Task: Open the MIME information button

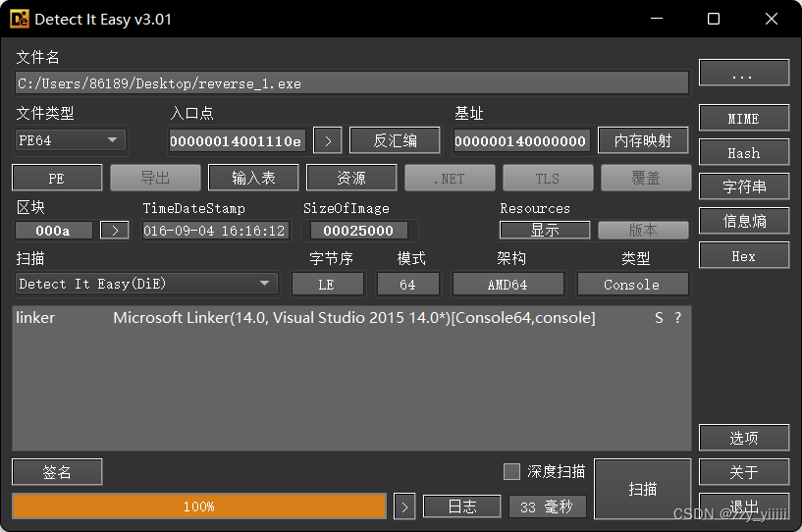Action: (x=744, y=118)
